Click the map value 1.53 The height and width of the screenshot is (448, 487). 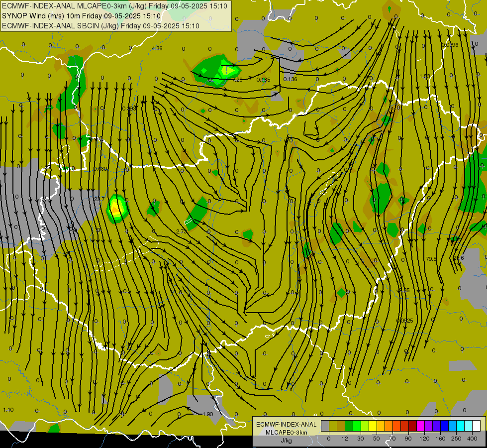click(425, 77)
